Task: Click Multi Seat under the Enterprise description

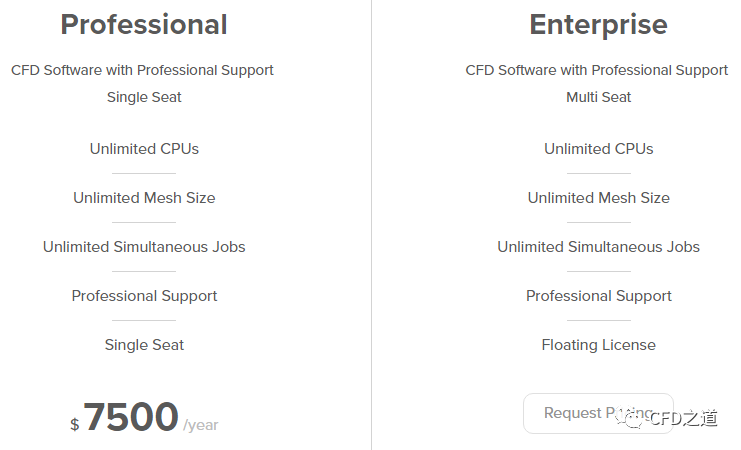Action: [598, 97]
